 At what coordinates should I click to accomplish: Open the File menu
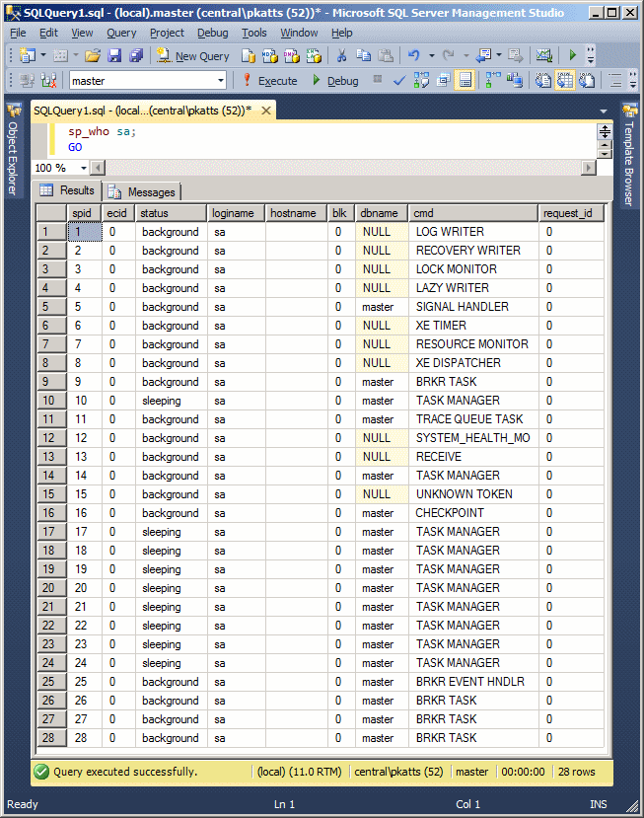(18, 33)
